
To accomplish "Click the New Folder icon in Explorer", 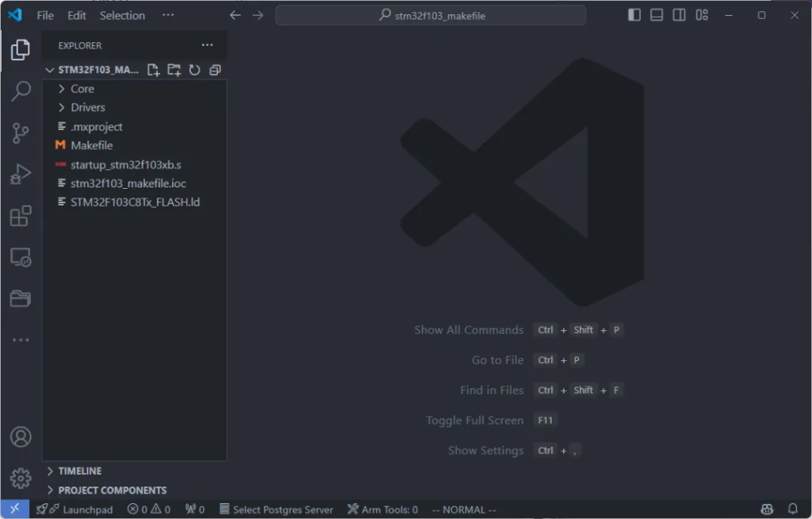I will point(174,70).
